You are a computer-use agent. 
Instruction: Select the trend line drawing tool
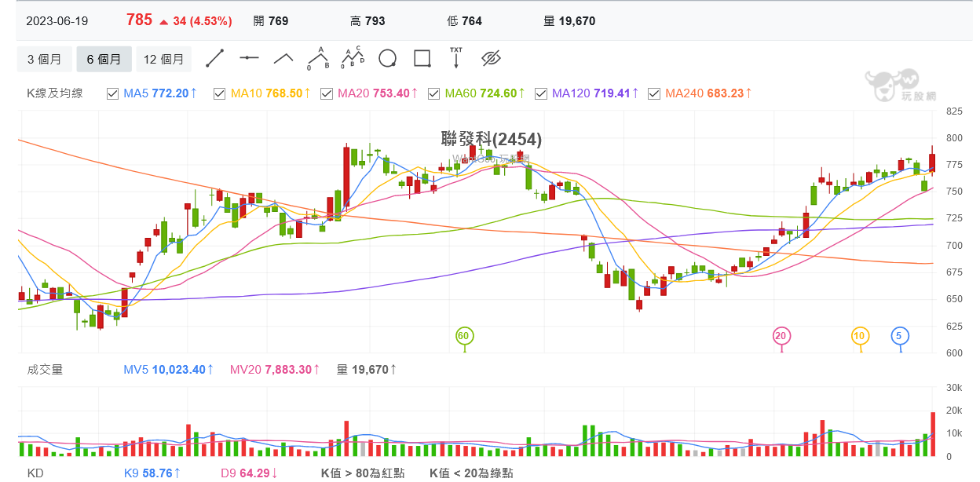pos(214,59)
